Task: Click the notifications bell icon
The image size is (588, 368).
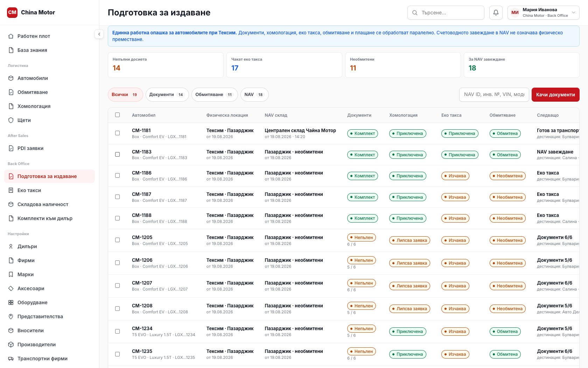Action: 496,13
